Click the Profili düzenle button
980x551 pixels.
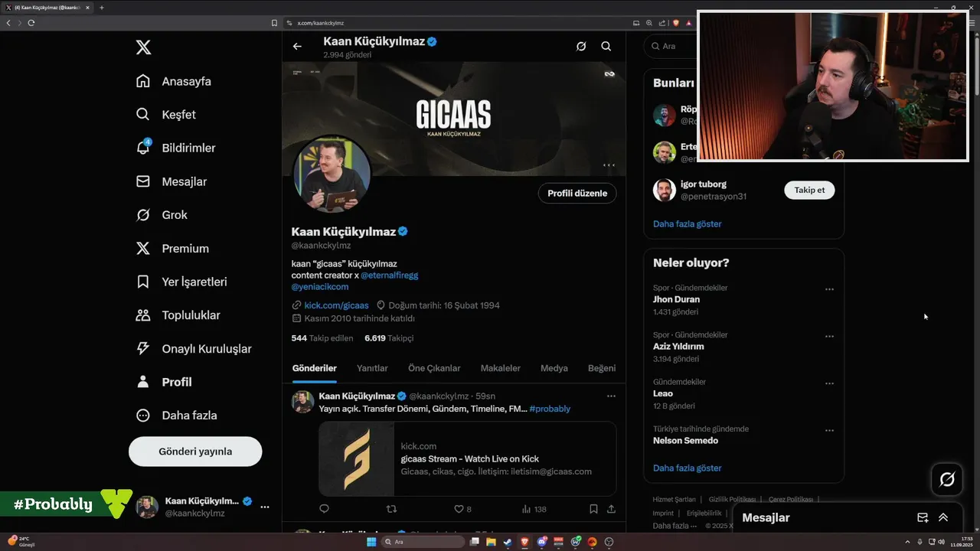coord(577,194)
